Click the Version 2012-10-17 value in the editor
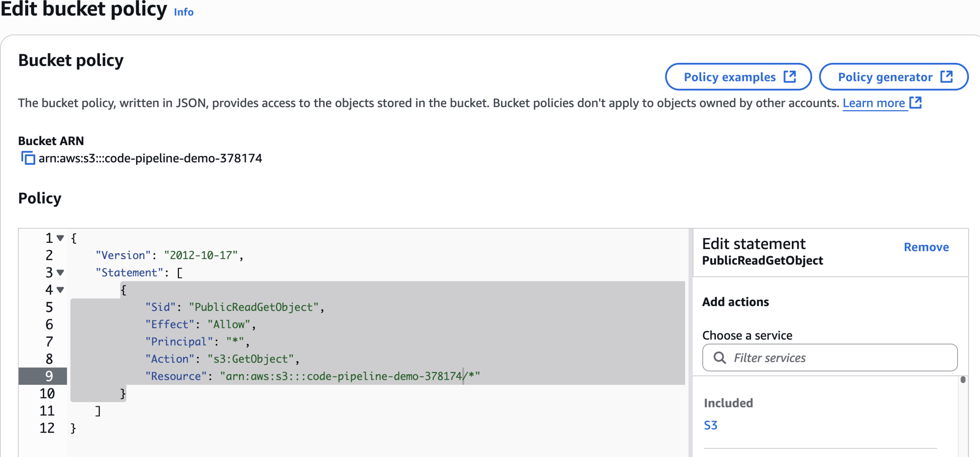980x457 pixels. (201, 255)
